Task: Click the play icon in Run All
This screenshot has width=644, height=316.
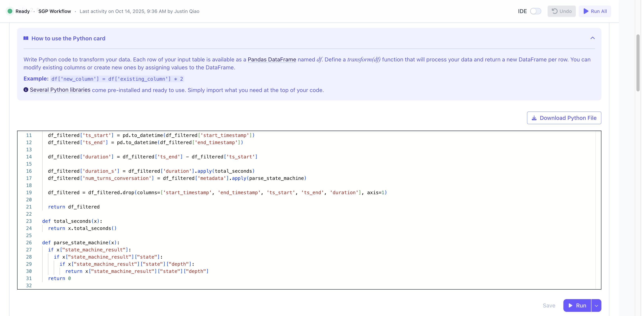Action: coord(586,11)
